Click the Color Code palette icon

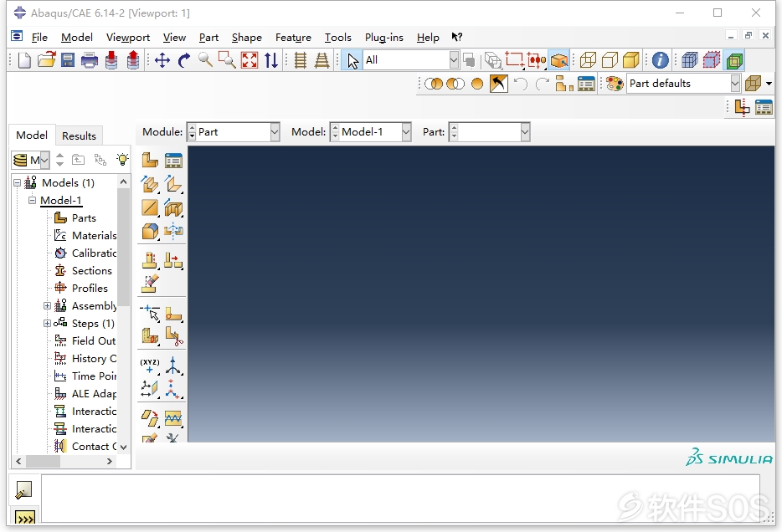(615, 84)
